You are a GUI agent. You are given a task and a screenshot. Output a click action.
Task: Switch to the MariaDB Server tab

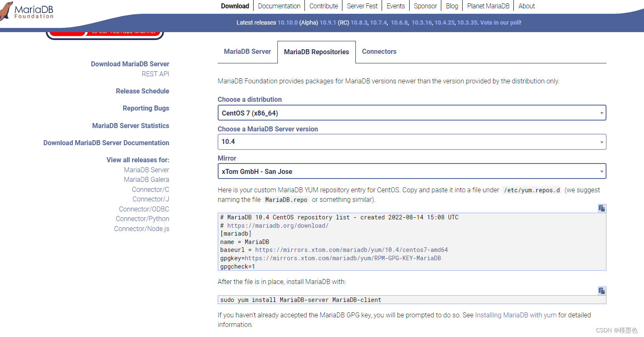click(x=247, y=51)
